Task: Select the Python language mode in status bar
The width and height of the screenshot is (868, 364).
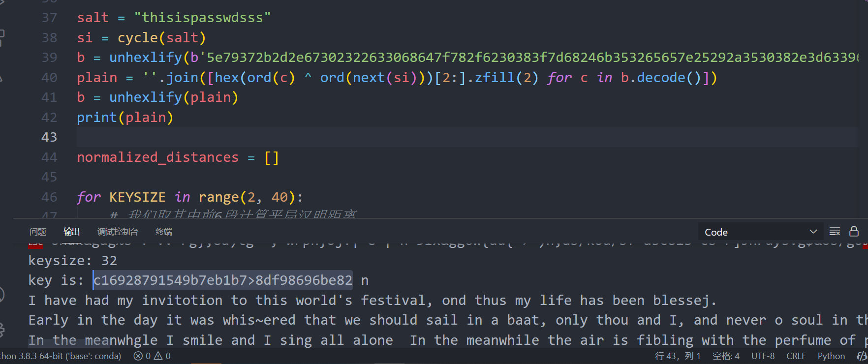Action: coord(831,356)
